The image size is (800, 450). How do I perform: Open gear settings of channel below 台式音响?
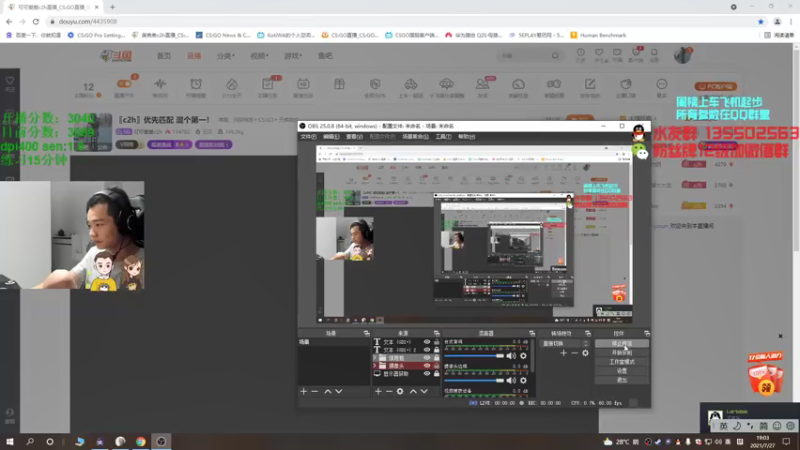click(x=523, y=380)
